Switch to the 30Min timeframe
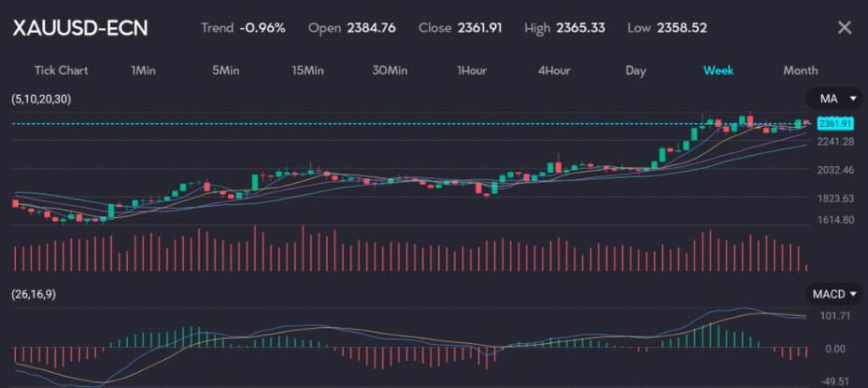 click(389, 70)
